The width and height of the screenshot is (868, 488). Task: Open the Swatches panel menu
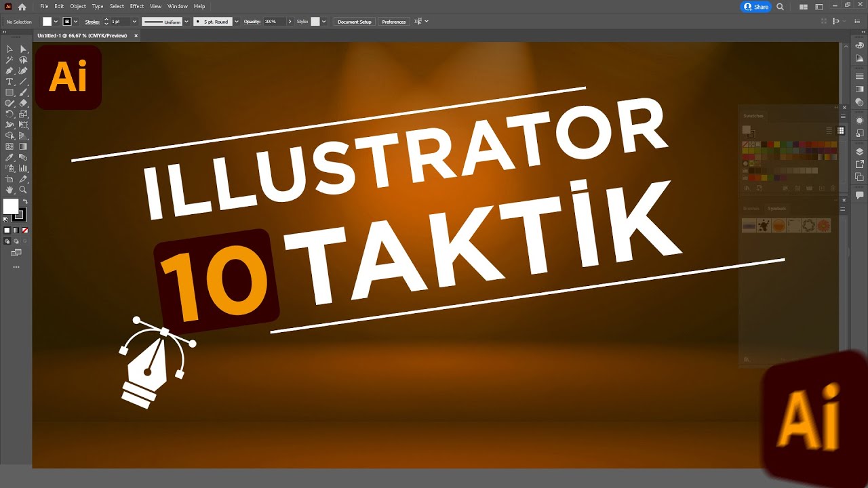pos(843,116)
